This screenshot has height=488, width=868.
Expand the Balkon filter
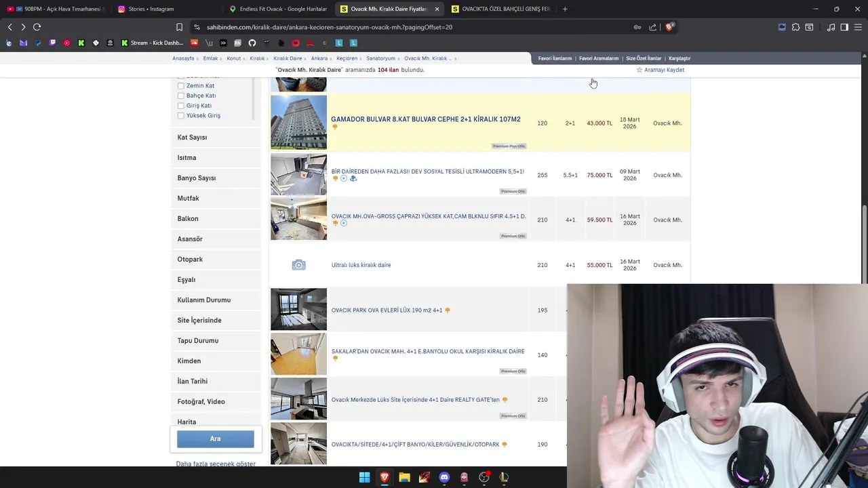click(x=216, y=219)
